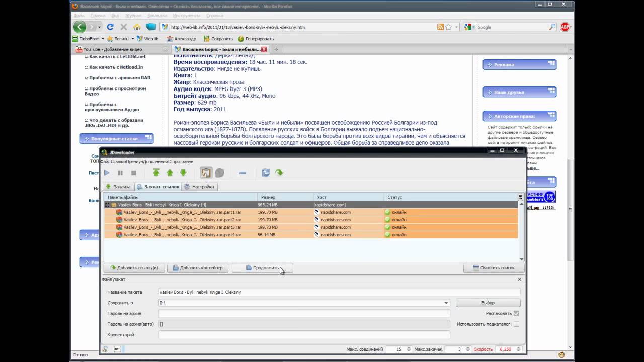Click the Добавить ссылку(и) button
Image resolution: width=644 pixels, height=362 pixels.
click(134, 268)
